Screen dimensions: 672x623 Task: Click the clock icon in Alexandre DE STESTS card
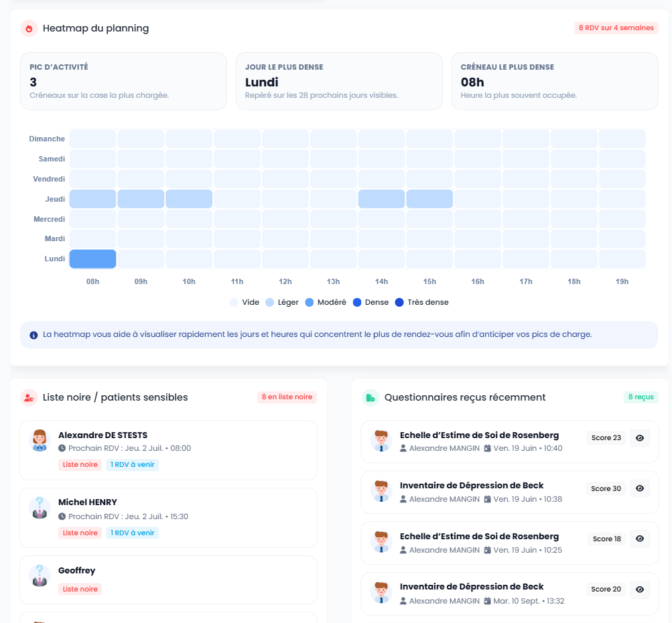pos(62,448)
